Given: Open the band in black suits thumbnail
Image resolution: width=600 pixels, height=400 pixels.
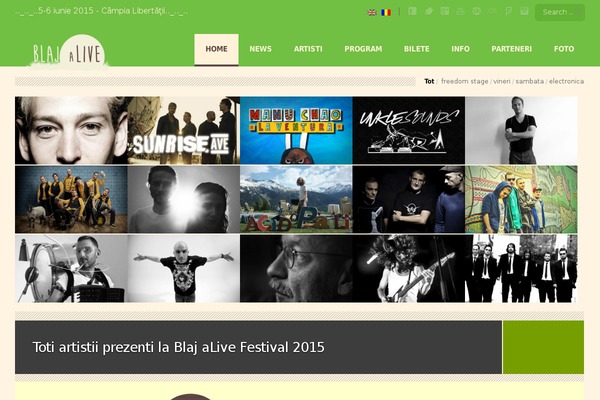Looking at the screenshot, I should click(x=521, y=268).
